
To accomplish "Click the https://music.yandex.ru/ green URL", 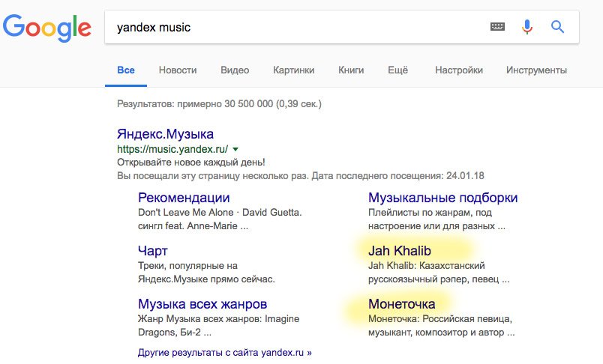I will (172, 149).
